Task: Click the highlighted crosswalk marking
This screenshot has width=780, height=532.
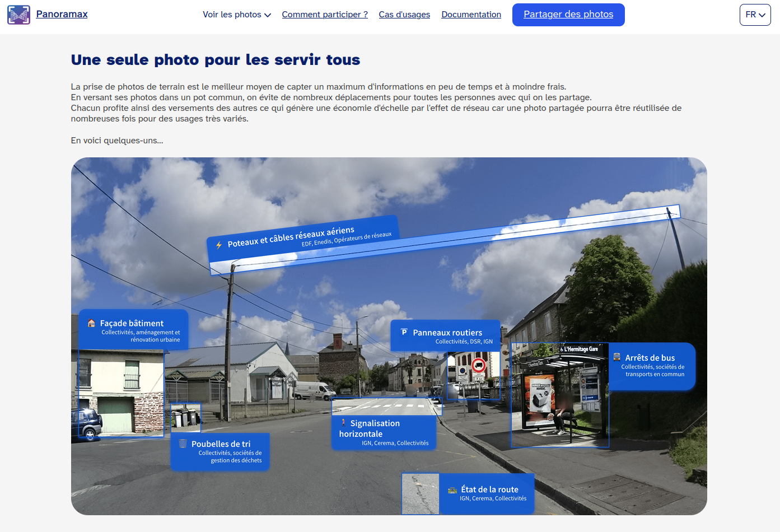Action: tap(387, 407)
